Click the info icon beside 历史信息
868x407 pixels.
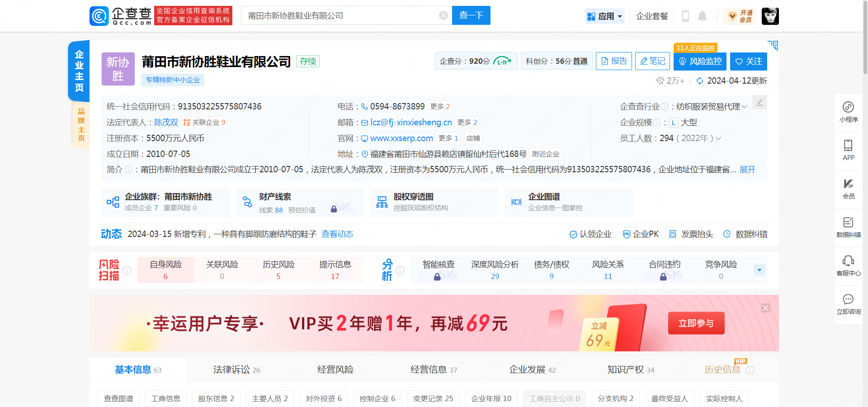(750, 370)
